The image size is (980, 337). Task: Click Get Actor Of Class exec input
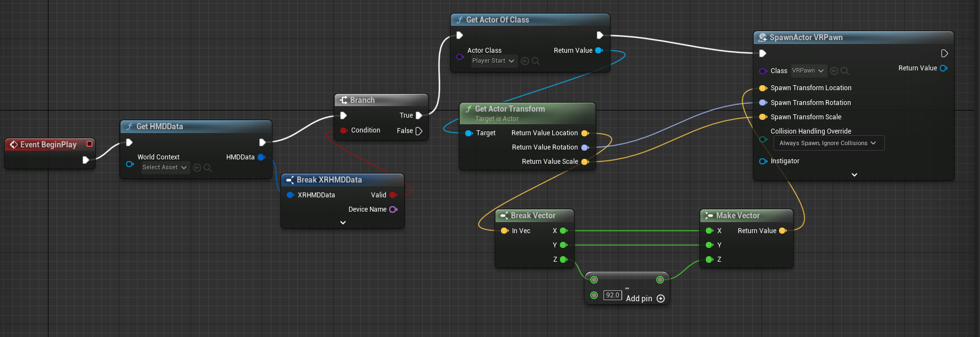tap(460, 35)
